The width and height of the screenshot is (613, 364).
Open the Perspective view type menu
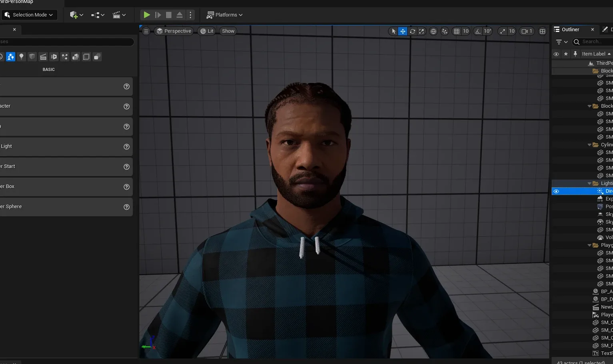point(174,31)
